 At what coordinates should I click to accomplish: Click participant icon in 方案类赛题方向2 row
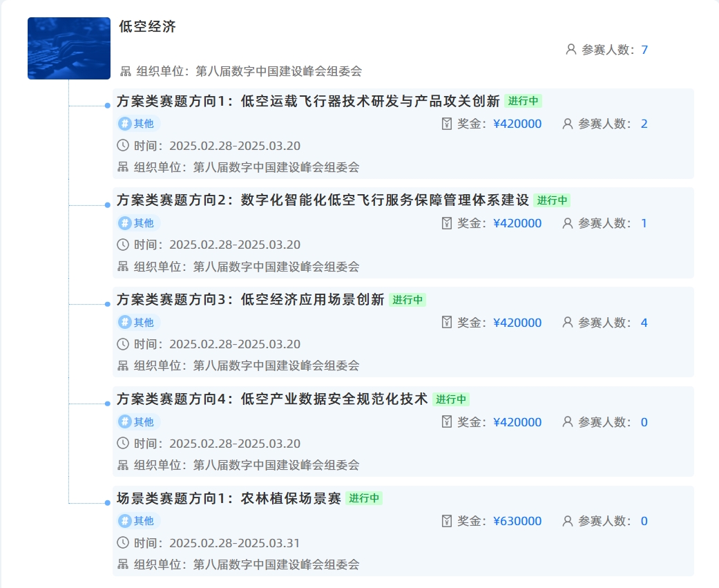click(x=568, y=223)
